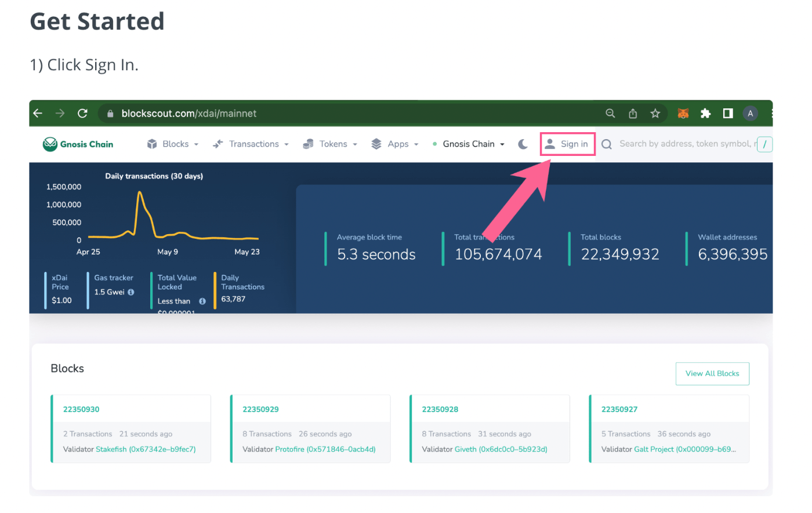This screenshot has width=812, height=513.
Task: Click the search magnifier icon
Action: 607,144
